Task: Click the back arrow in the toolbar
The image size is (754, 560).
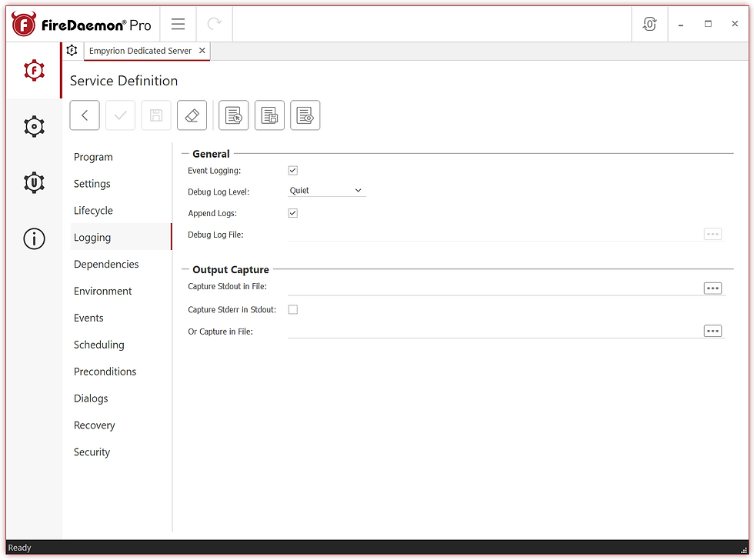Action: click(85, 115)
